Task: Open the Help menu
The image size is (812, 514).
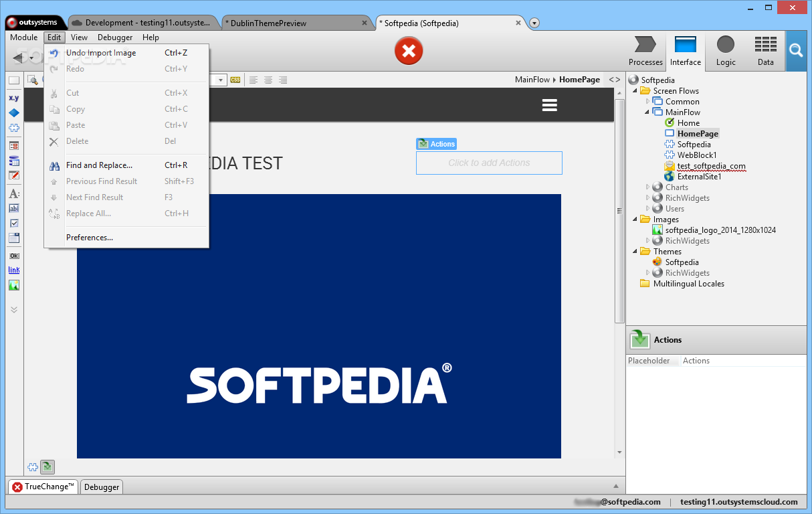Action: click(150, 37)
